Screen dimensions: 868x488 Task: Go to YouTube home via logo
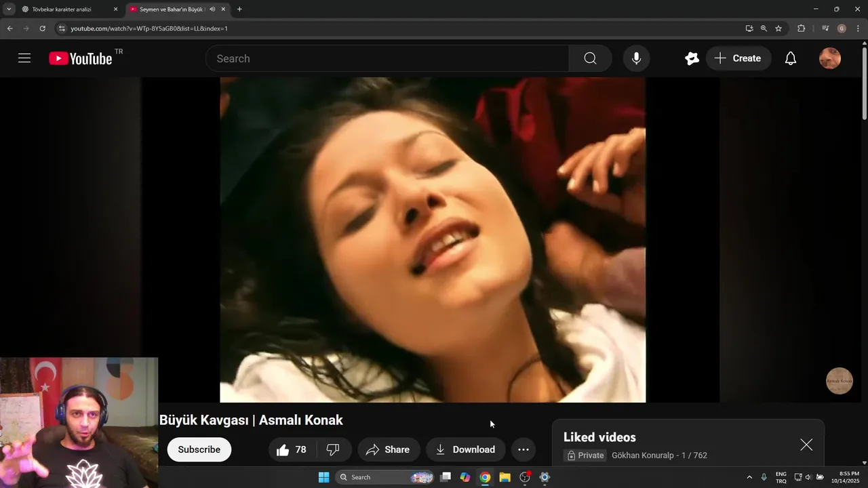[81, 59]
